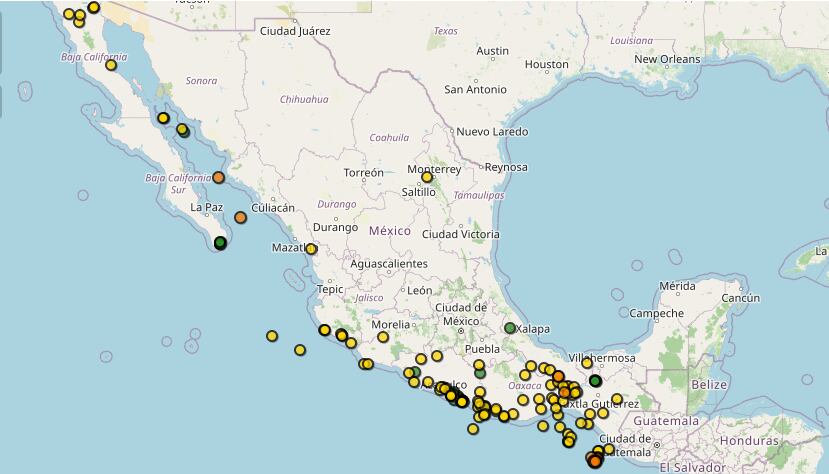The height and width of the screenshot is (474, 829).
Task: Select the yellow marker at Mazatlán
Action: (311, 248)
